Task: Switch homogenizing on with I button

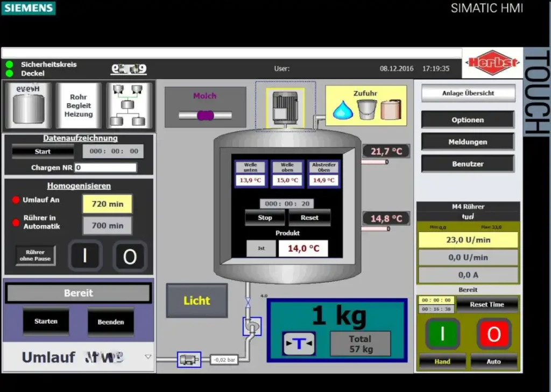Action: [x=85, y=256]
